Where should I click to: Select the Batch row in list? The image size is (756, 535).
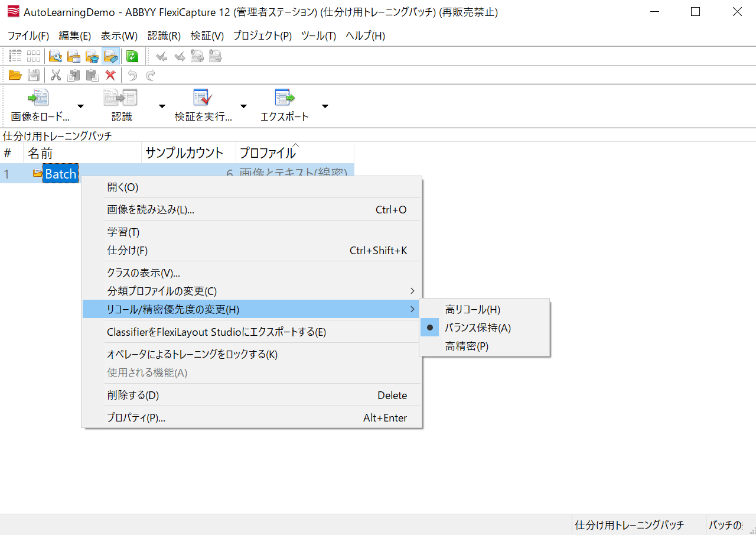click(x=177, y=173)
